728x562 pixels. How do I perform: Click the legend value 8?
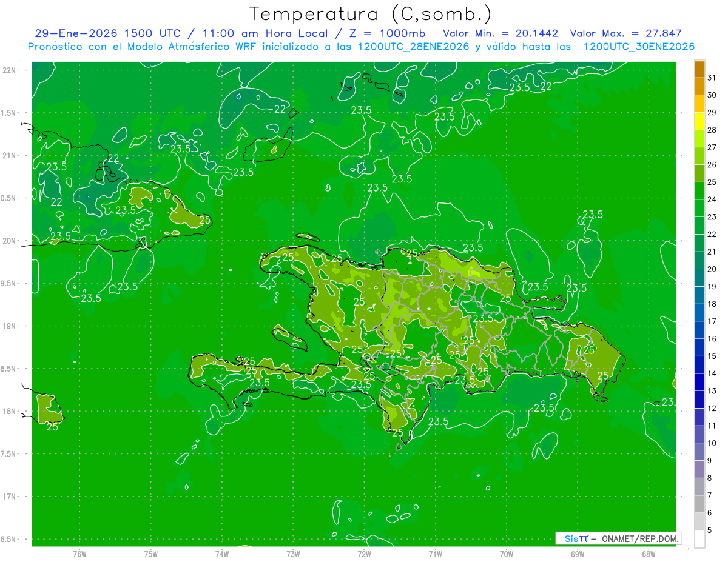(x=710, y=478)
